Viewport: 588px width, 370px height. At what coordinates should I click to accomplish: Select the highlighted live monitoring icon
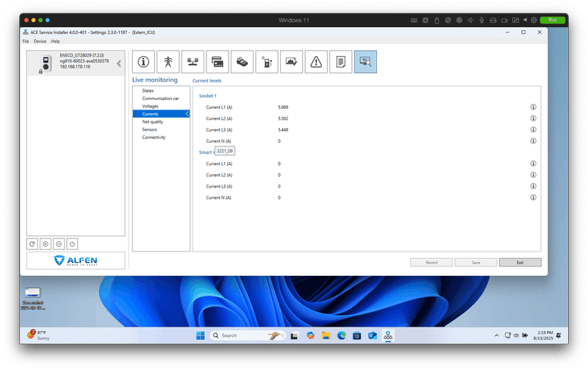[365, 62]
